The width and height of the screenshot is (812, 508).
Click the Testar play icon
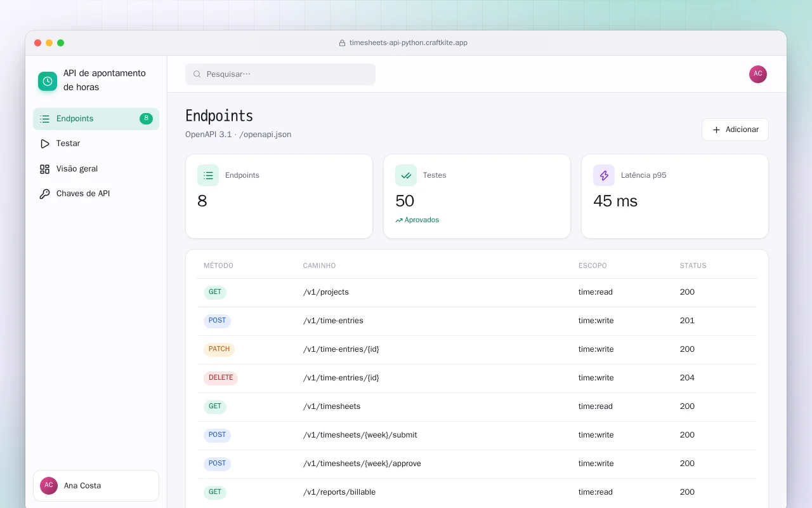[44, 144]
